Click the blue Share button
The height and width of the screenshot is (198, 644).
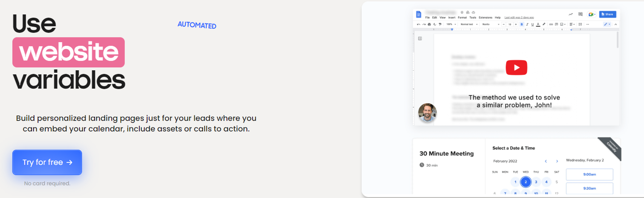tap(607, 14)
